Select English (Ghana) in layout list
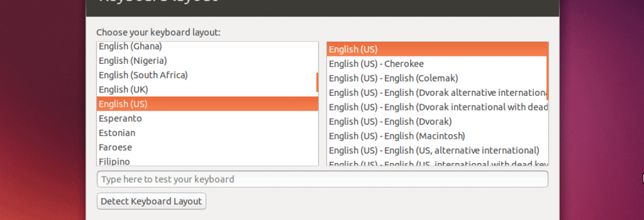Screen dimensions: 644x220 pyautogui.click(x=207, y=46)
